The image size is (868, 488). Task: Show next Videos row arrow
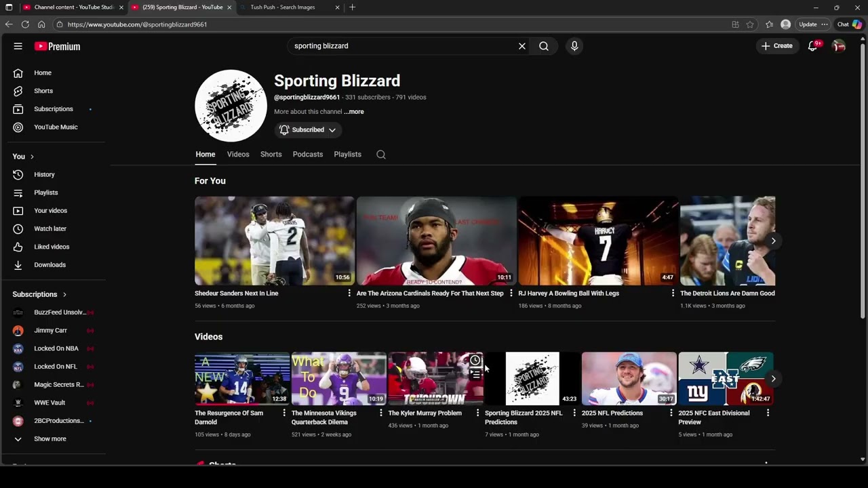pos(773,379)
